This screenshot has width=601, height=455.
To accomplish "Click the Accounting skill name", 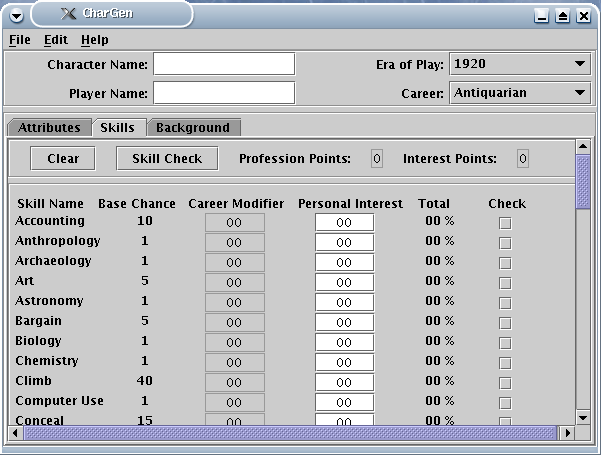I will [x=50, y=221].
